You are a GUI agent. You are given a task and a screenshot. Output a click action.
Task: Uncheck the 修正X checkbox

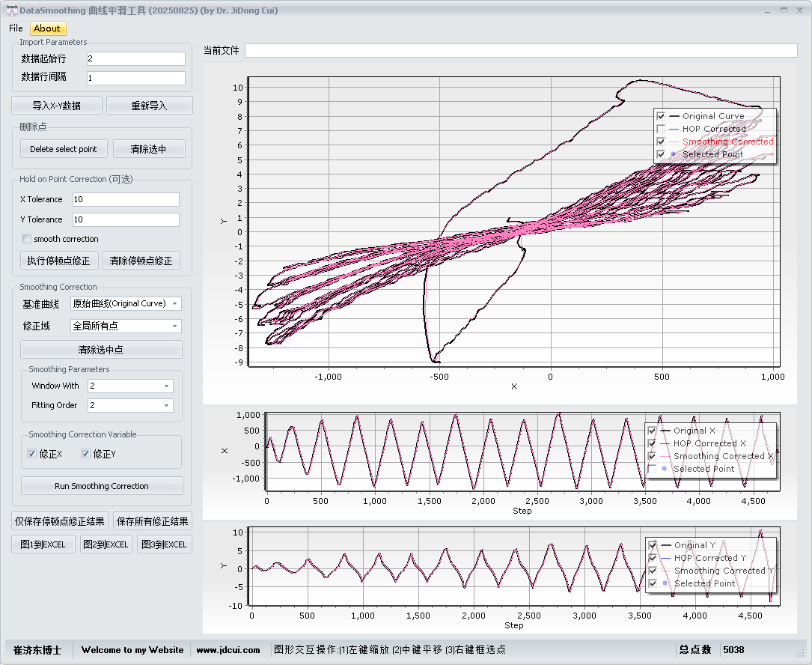click(x=31, y=454)
